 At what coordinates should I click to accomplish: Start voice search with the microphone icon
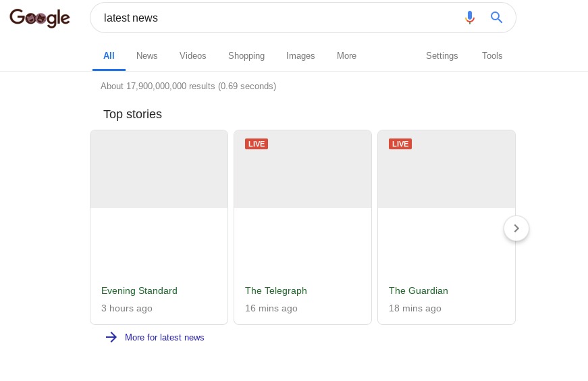pyautogui.click(x=470, y=18)
